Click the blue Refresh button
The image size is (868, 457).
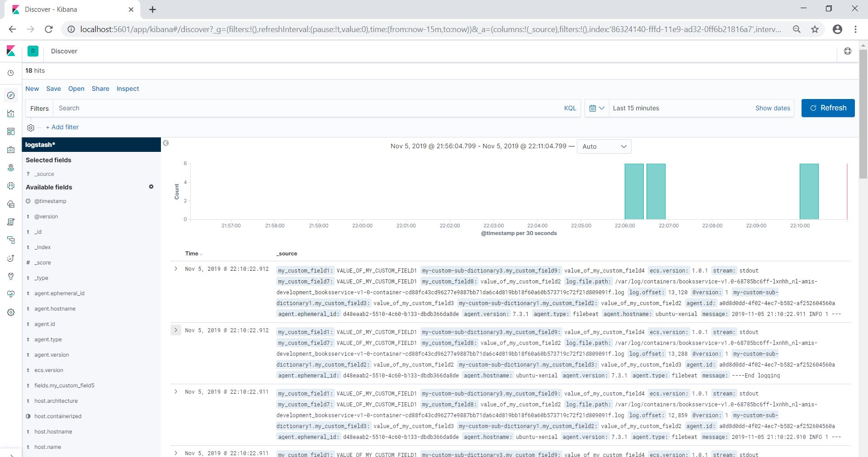click(827, 108)
